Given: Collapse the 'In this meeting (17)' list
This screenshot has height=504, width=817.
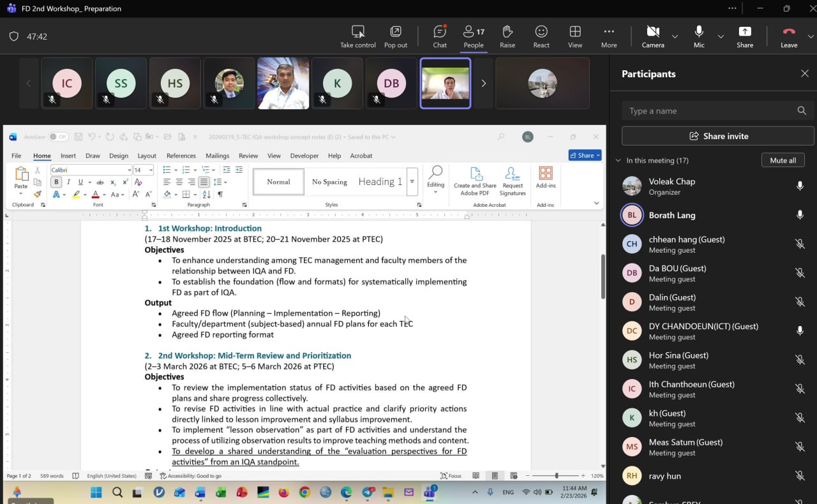Looking at the screenshot, I should click(618, 161).
